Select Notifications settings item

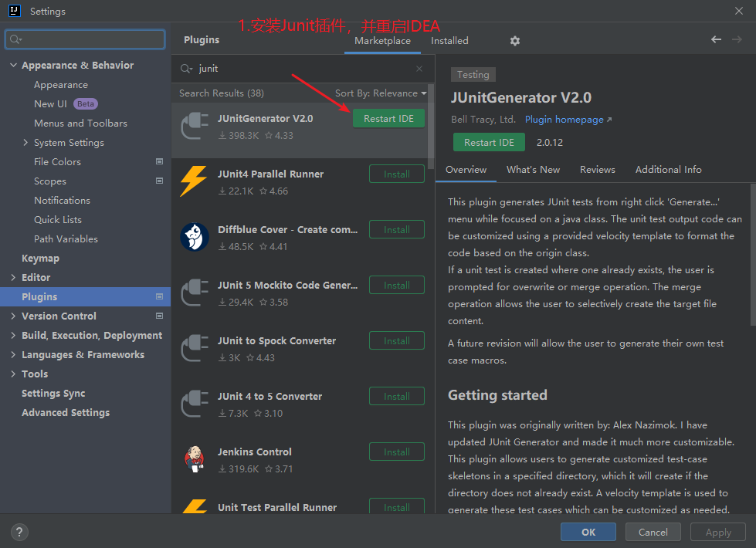[62, 201]
